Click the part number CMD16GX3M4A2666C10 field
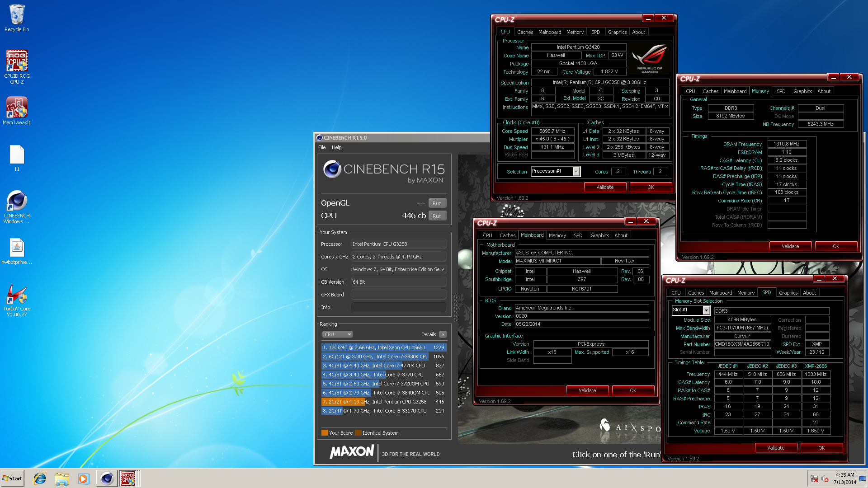This screenshot has height=488, width=868. click(x=742, y=344)
